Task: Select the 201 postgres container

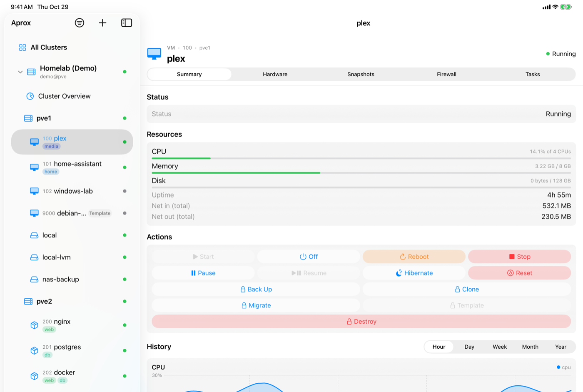Action: [x=72, y=351]
